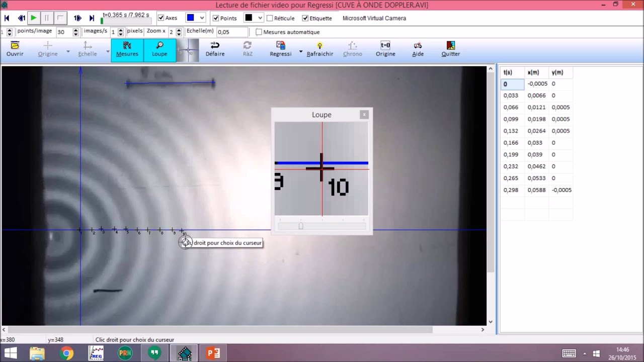Activate the Mesures tool
This screenshot has height=362, width=644.
pyautogui.click(x=127, y=49)
